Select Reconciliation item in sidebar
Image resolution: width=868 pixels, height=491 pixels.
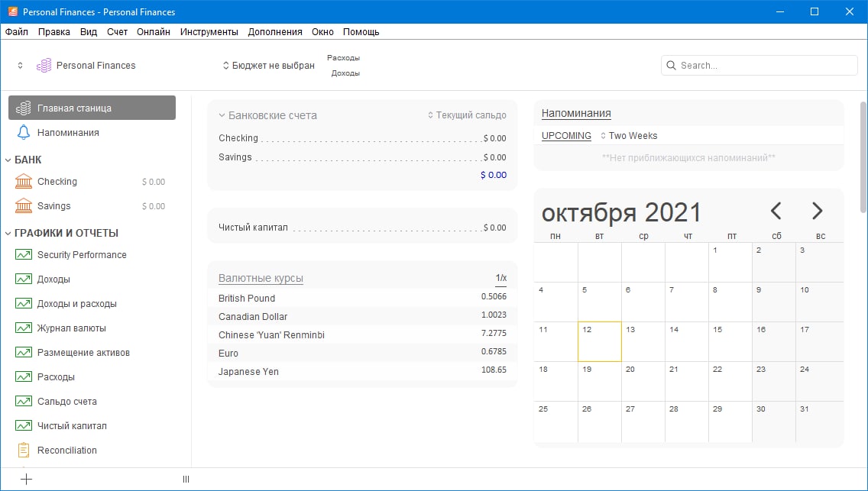(x=67, y=450)
